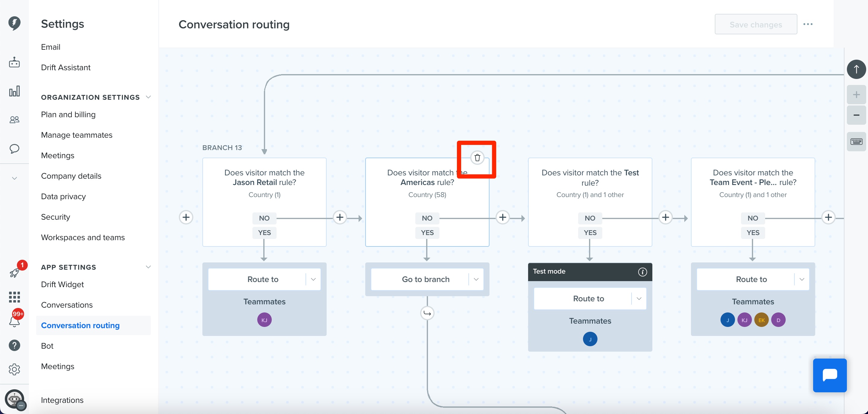Click the settings gear icon
The height and width of the screenshot is (414, 868).
[x=14, y=369]
